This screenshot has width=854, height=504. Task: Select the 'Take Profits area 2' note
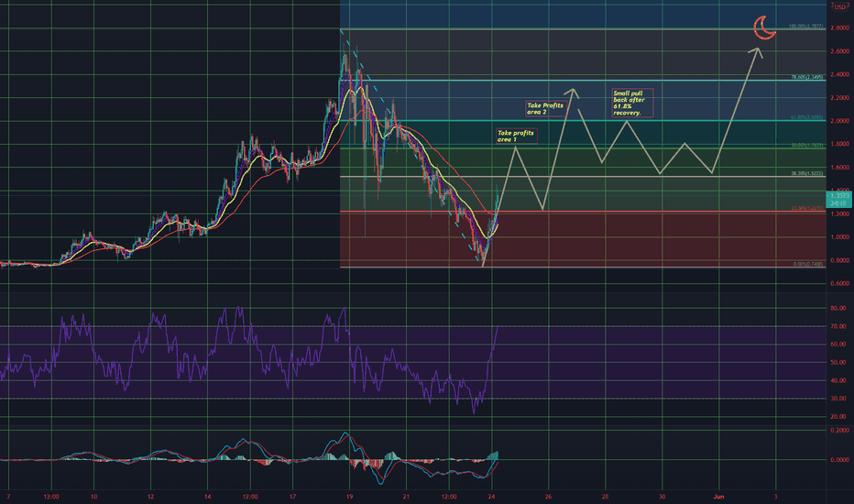[545, 108]
